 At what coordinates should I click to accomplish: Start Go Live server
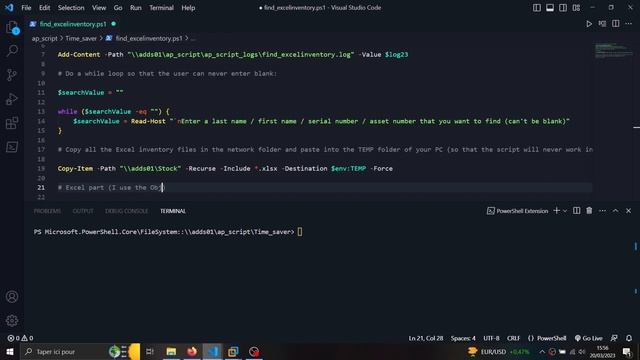(x=589, y=338)
